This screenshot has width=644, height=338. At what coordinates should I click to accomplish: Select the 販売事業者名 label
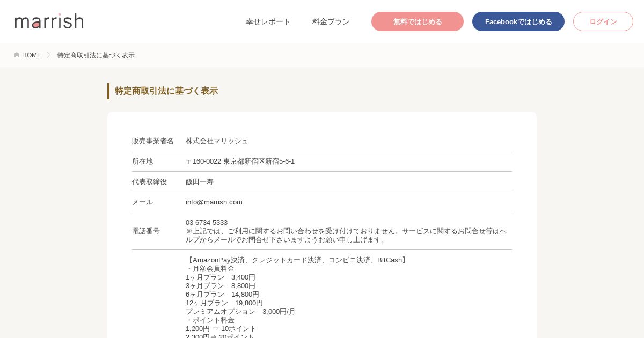tap(153, 141)
